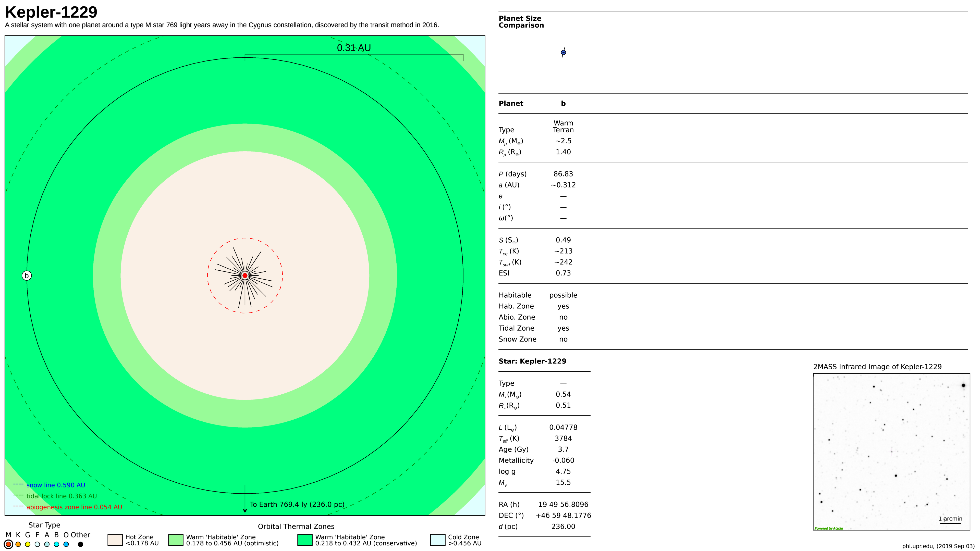Click the Hot Zone color swatch
Screen dimensions: 980x551
click(115, 540)
